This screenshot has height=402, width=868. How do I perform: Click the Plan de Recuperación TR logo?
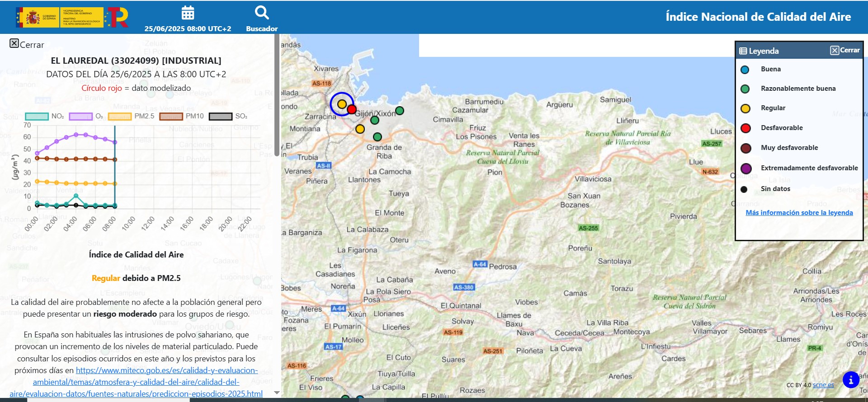pyautogui.click(x=117, y=17)
